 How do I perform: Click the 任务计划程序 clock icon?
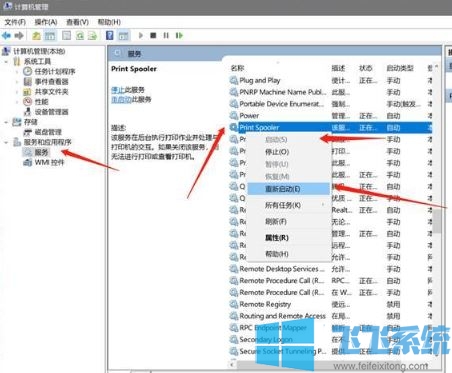point(28,71)
